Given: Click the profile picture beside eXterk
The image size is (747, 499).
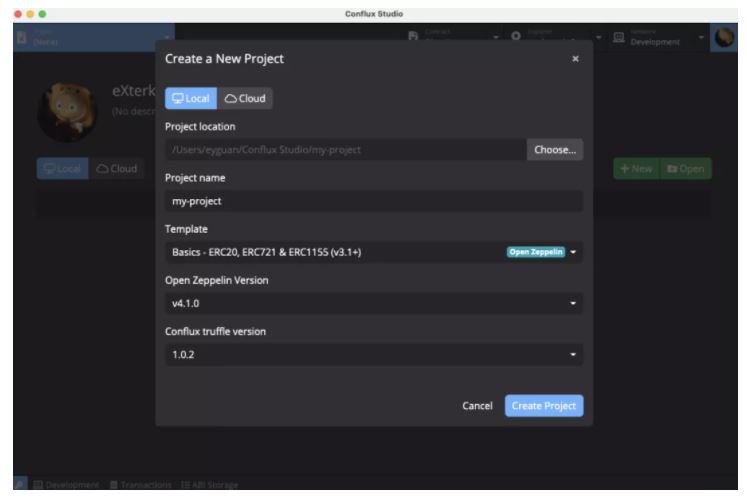Looking at the screenshot, I should (68, 113).
